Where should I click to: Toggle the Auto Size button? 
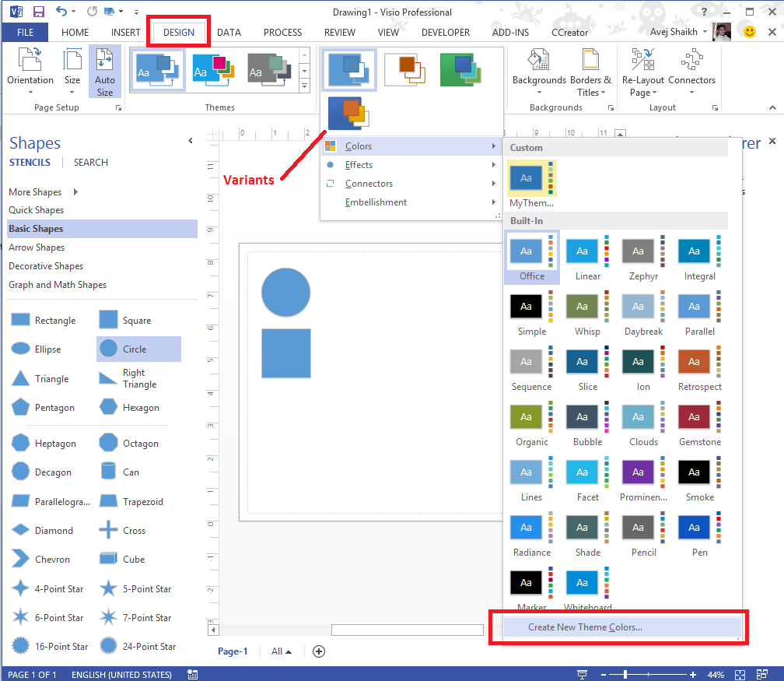[x=104, y=72]
